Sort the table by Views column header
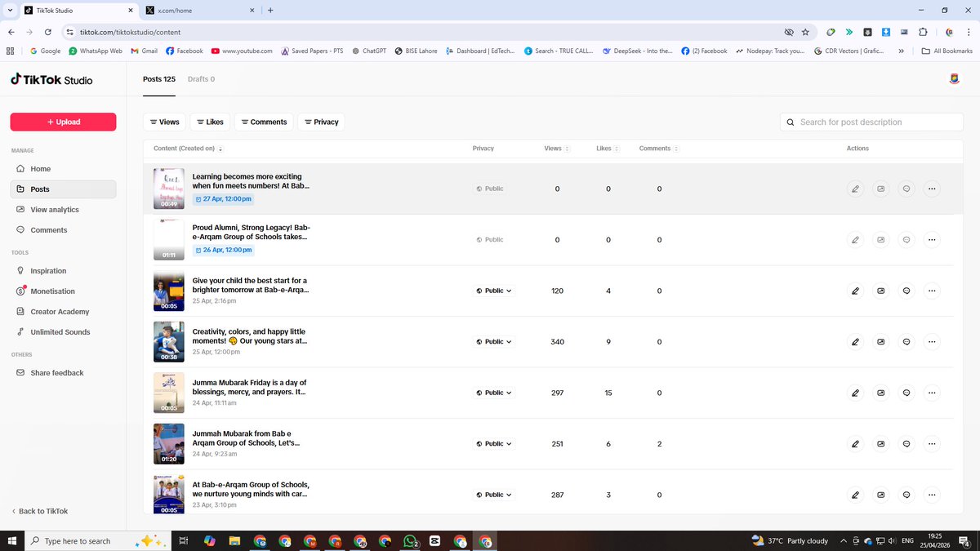The image size is (980, 551). [557, 149]
